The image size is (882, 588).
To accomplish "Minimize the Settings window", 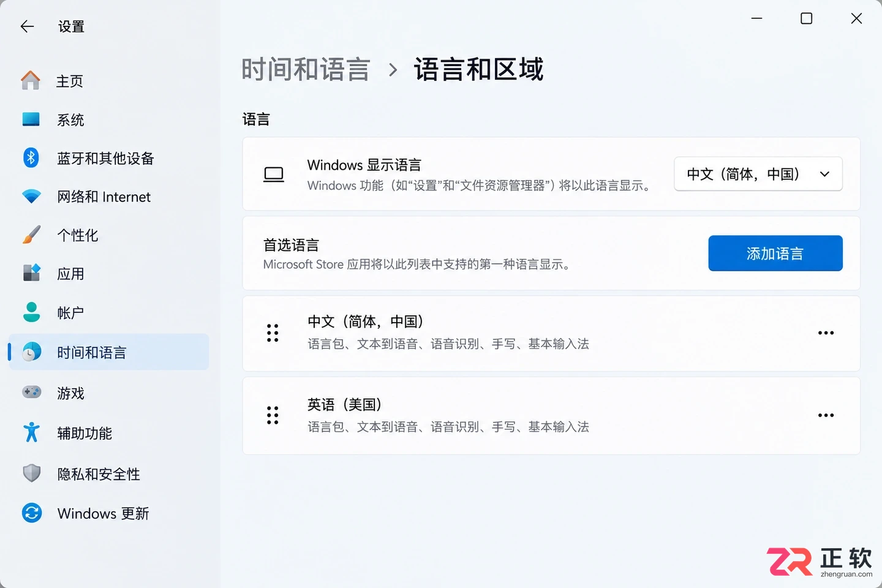I will tap(757, 18).
